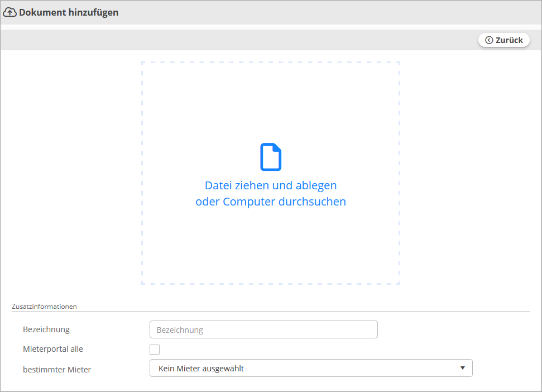Focus the Bezeichnung input field
Screen dimensions: 542x392
tap(263, 329)
